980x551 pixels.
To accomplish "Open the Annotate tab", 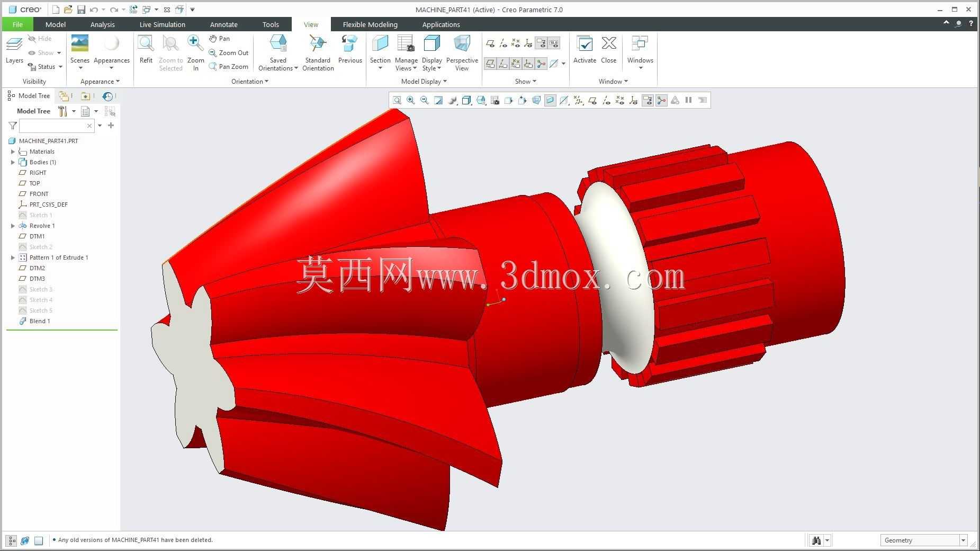I will click(x=224, y=24).
